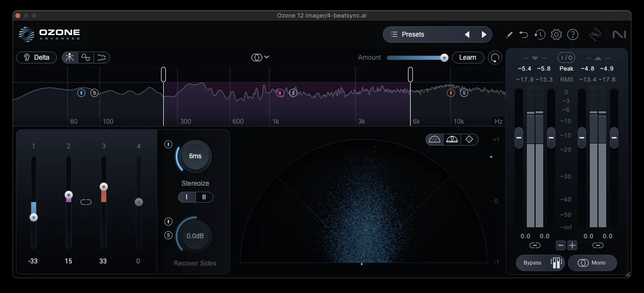Link the output gain faders
This screenshot has width=644, height=293.
(597, 245)
